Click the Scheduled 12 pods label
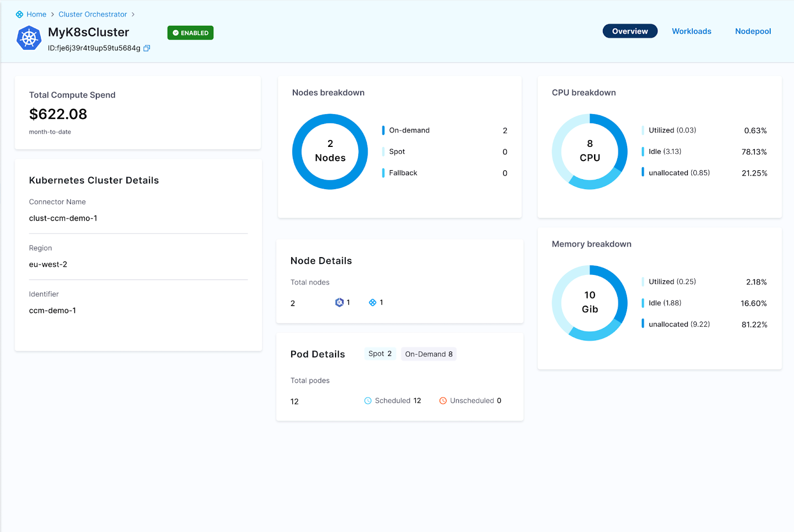This screenshot has width=794, height=532. 393,400
